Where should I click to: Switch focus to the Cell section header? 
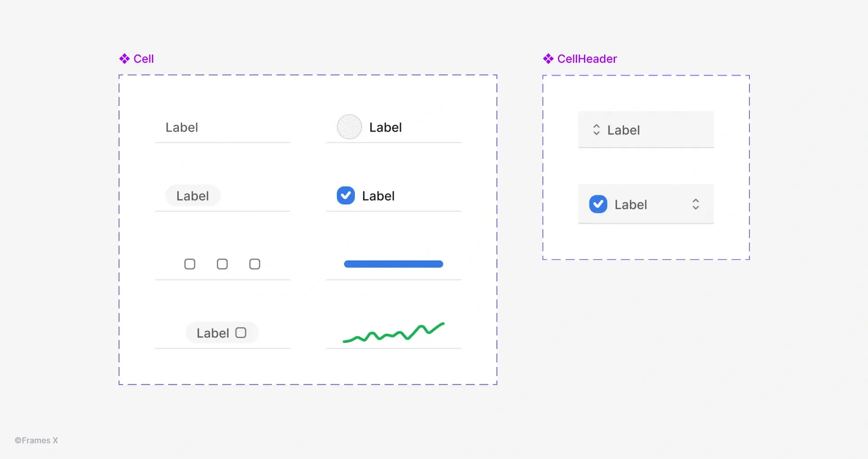pyautogui.click(x=143, y=58)
